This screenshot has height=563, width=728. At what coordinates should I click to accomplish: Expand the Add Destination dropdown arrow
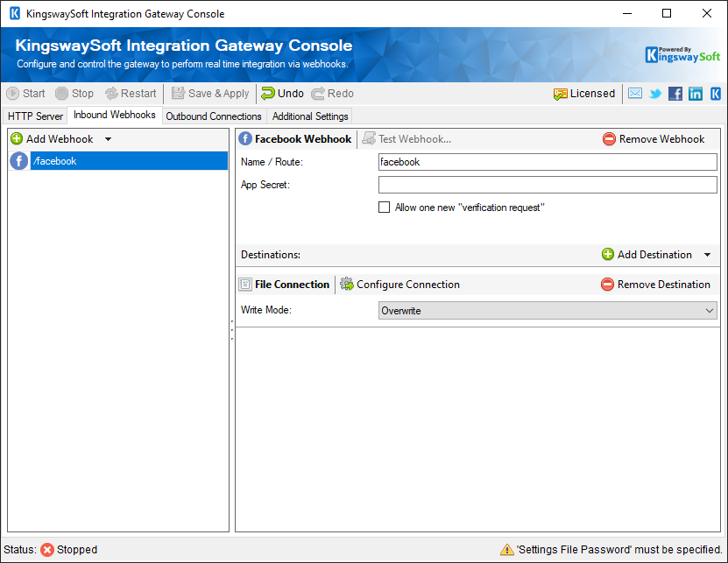(x=707, y=254)
